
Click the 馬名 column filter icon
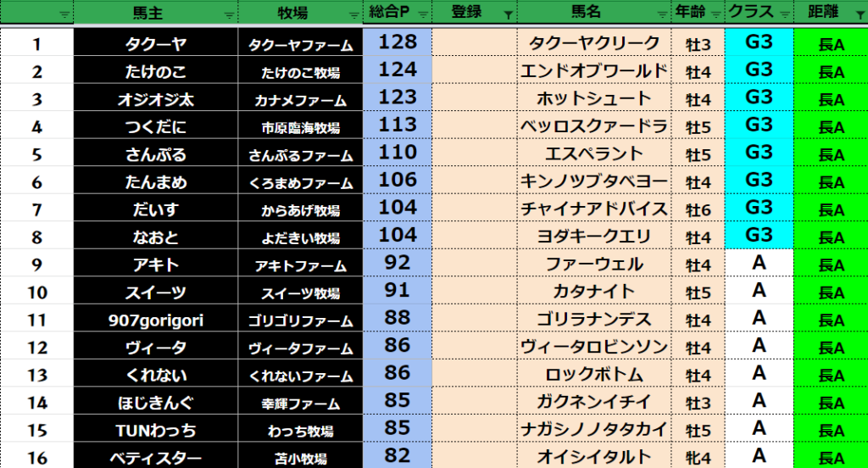(660, 14)
